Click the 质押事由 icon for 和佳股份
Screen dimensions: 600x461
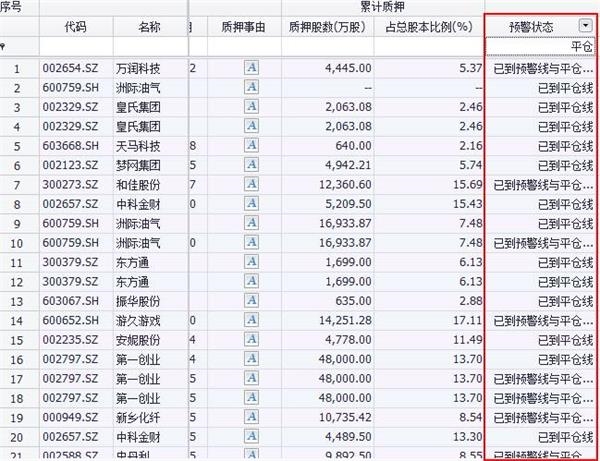[253, 184]
